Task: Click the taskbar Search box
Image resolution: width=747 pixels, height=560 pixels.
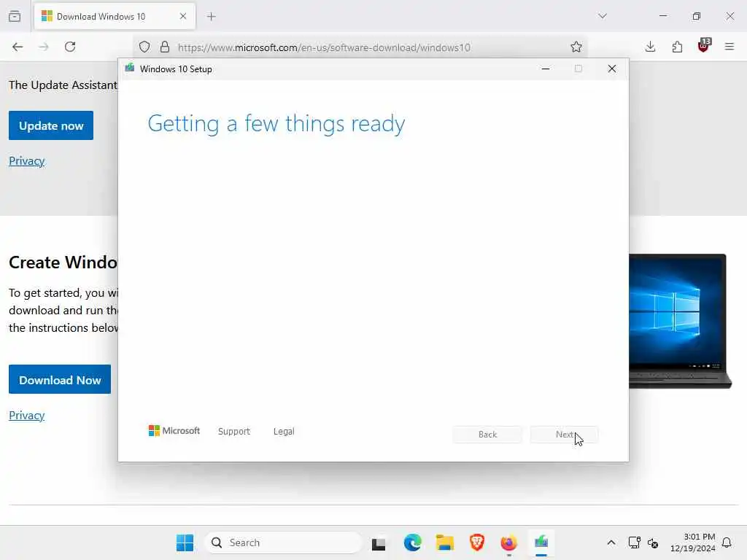Action: (283, 542)
